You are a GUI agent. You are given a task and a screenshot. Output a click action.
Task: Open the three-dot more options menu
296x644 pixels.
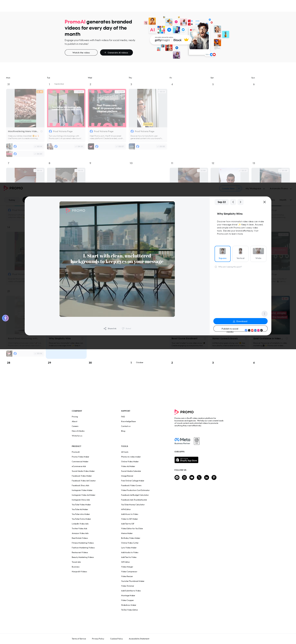click(265, 313)
